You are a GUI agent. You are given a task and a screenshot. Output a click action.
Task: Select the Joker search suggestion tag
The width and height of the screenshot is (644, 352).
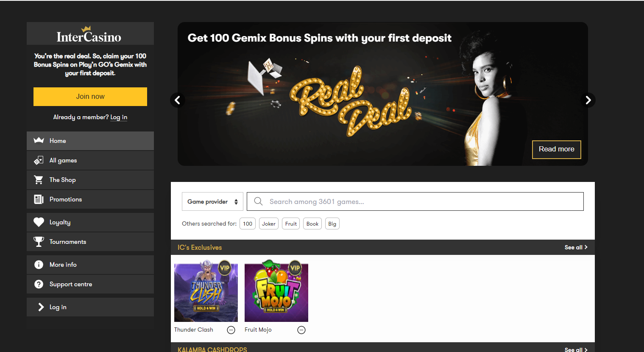pyautogui.click(x=268, y=224)
